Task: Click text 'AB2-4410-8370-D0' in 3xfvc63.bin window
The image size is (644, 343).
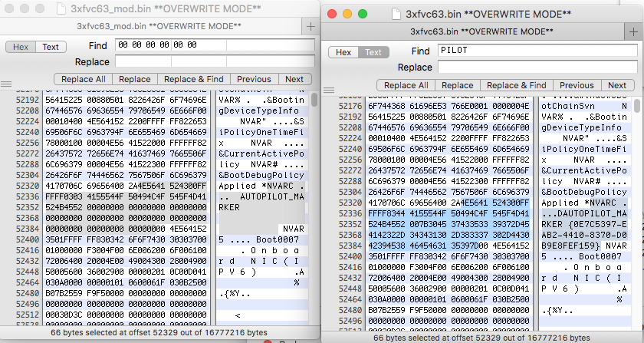Action: [x=584, y=235]
